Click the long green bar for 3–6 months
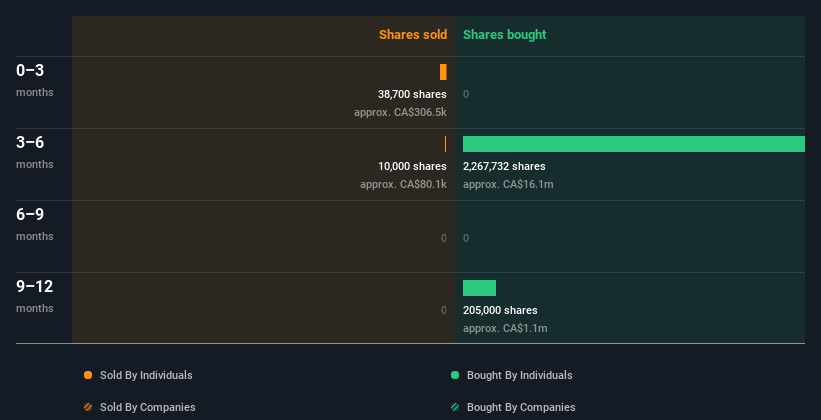Viewport: 821px width, 420px height. (x=634, y=144)
